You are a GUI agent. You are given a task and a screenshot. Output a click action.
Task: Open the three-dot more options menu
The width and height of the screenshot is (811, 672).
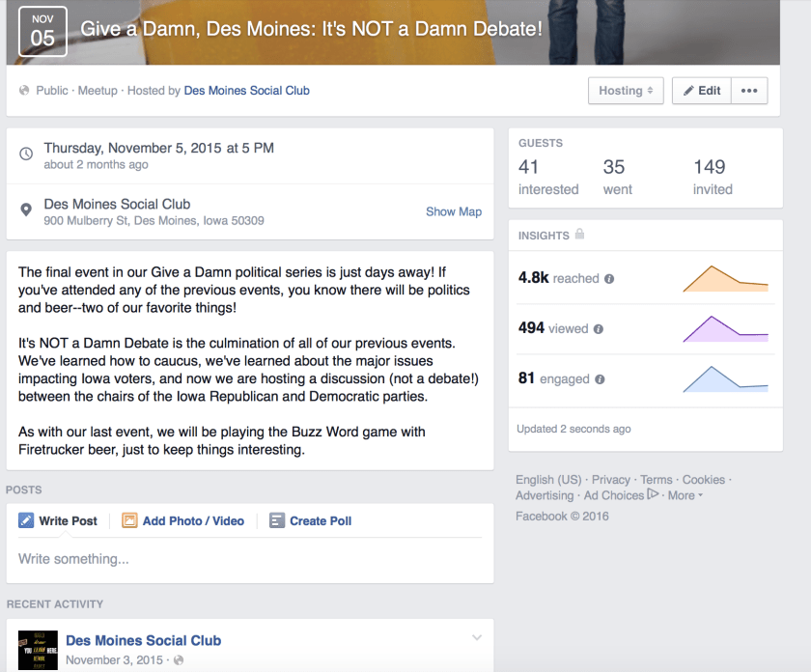pyautogui.click(x=749, y=91)
